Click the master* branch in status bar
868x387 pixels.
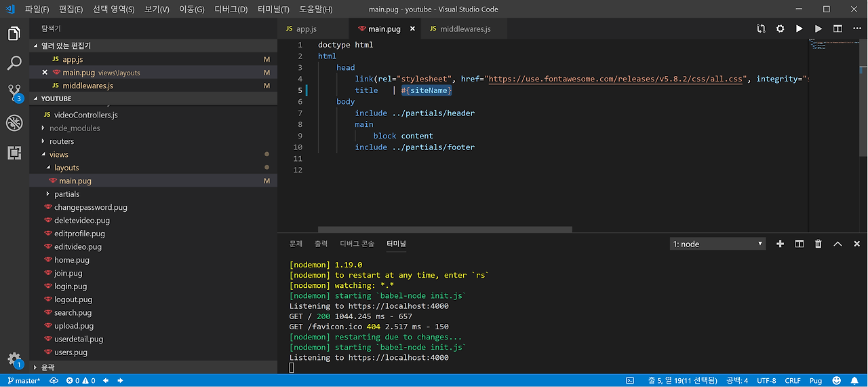point(24,381)
